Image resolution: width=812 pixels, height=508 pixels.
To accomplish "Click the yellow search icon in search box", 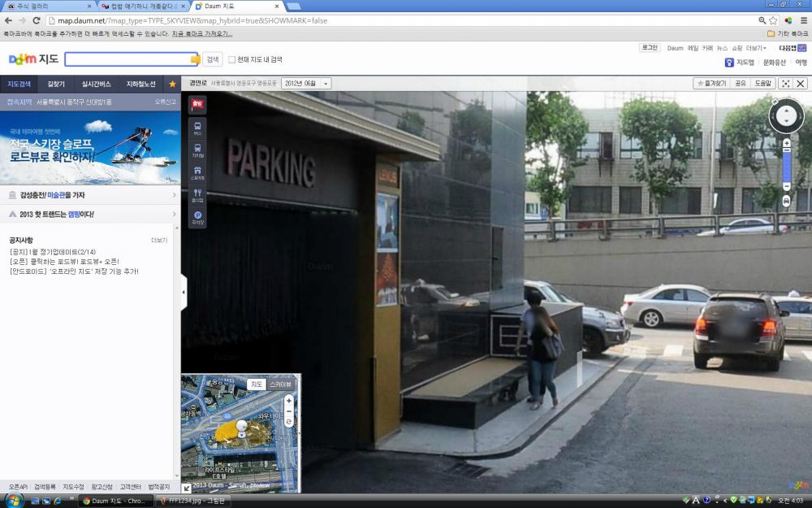I will click(195, 59).
